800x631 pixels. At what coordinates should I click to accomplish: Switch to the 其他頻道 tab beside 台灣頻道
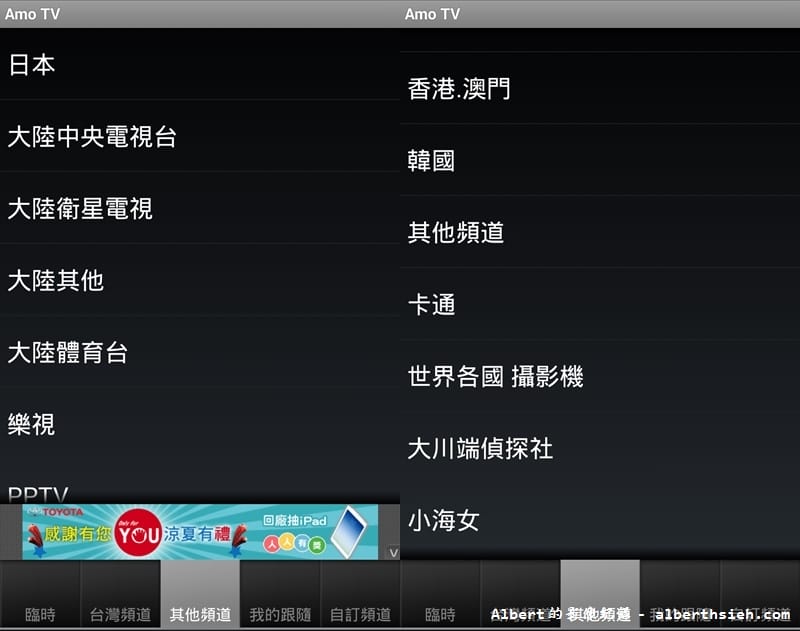point(200,594)
